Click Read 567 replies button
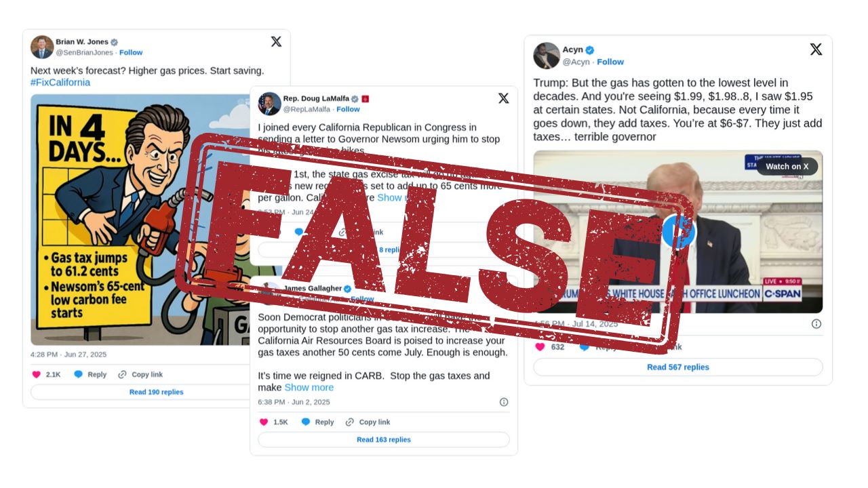 (x=677, y=367)
